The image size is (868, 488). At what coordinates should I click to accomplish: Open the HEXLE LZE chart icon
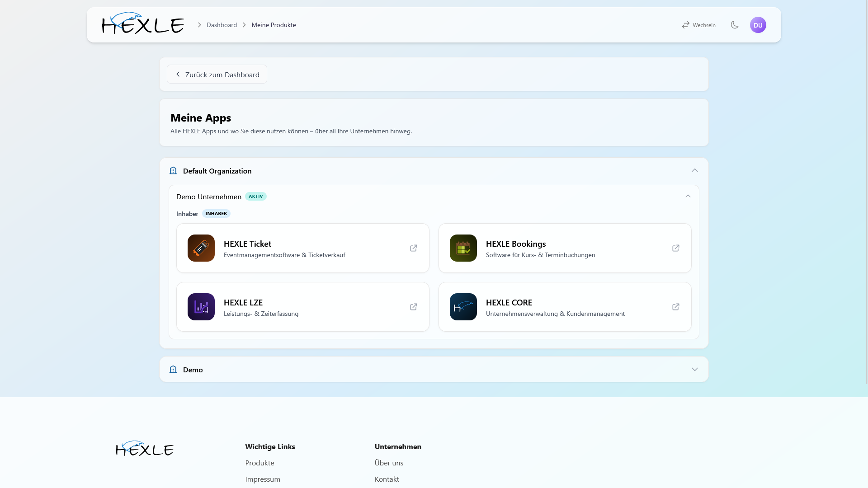201,307
